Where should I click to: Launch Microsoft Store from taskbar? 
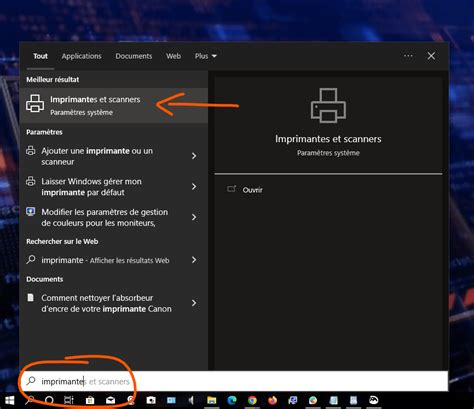90,400
